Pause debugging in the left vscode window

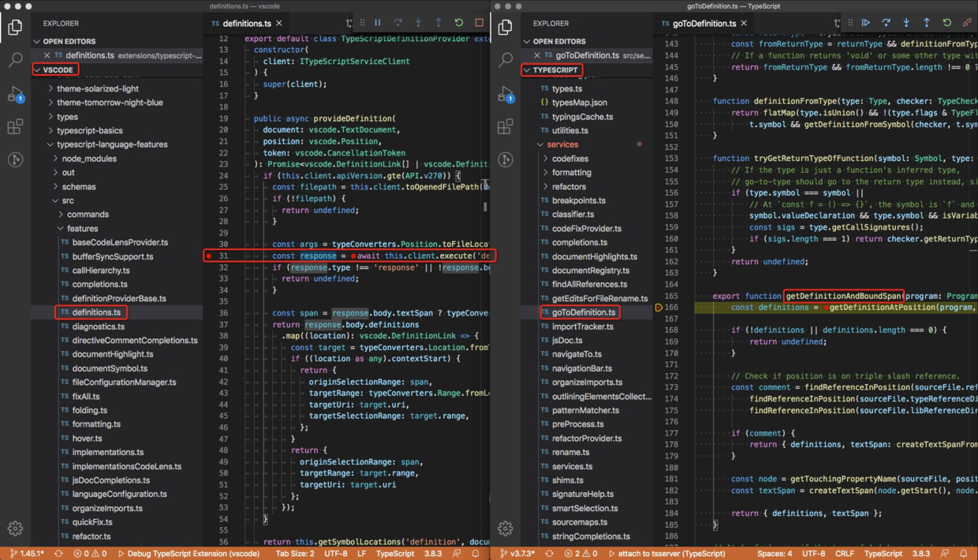[378, 23]
